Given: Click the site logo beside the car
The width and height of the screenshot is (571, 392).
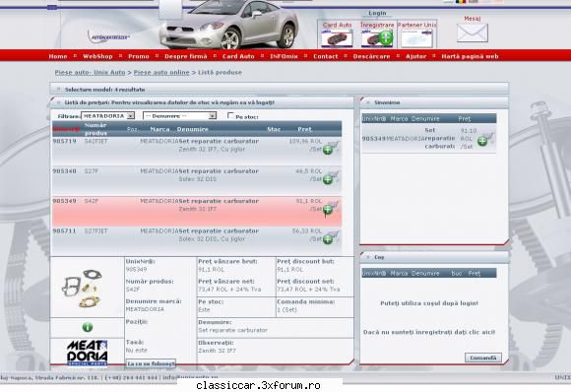Looking at the screenshot, I should (108, 36).
